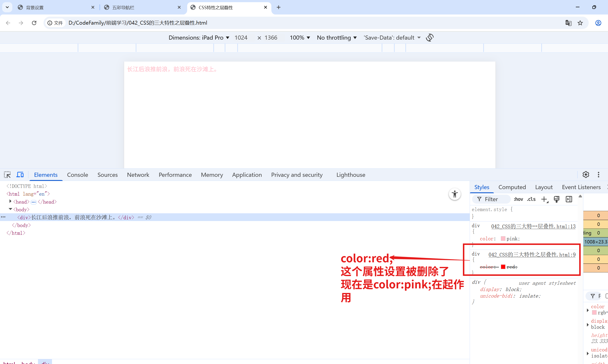Toggle the device toolbar icon
Image resolution: width=608 pixels, height=364 pixels.
click(x=20, y=175)
